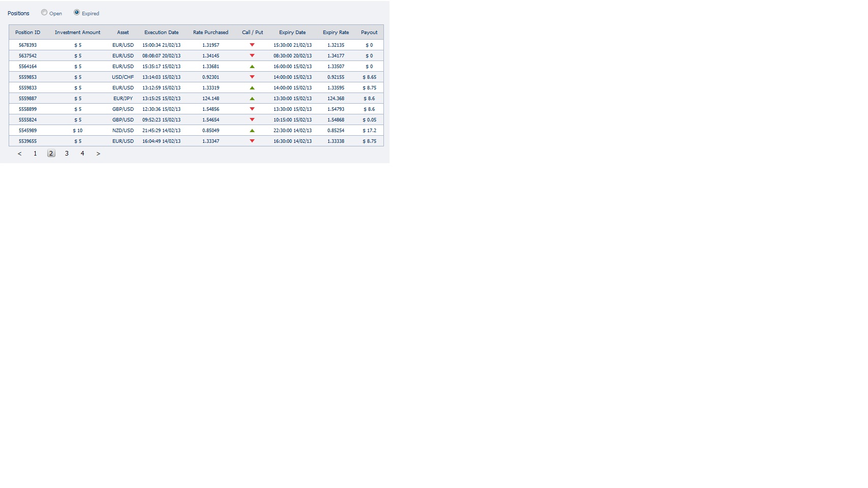Select position ID 5545989
The height and width of the screenshot is (488, 868).
click(27, 131)
